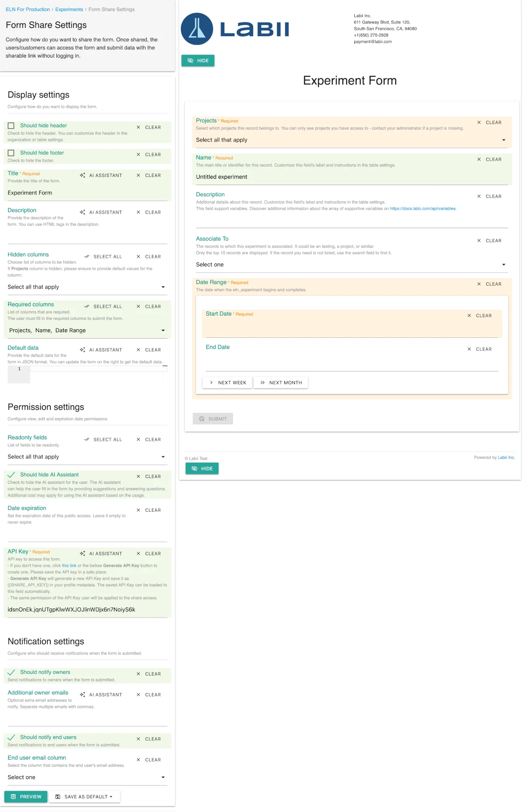Click the double-check icon for Readonly fields

point(87,440)
